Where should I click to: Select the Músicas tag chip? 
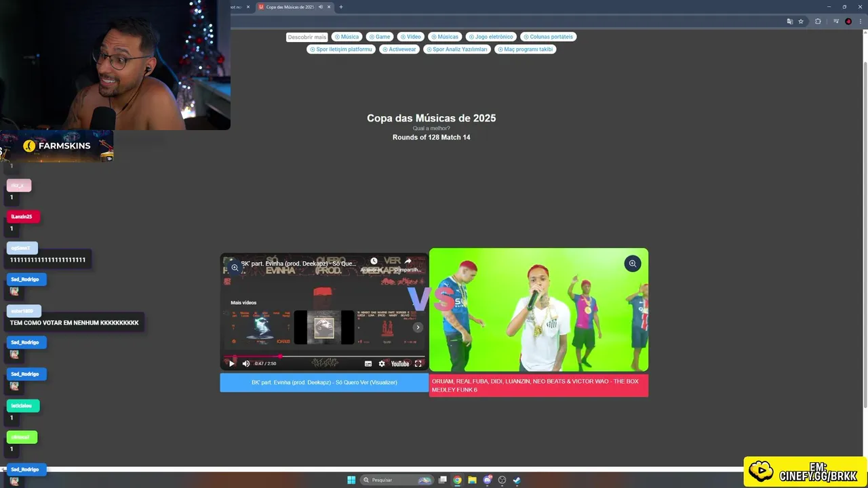tap(445, 37)
